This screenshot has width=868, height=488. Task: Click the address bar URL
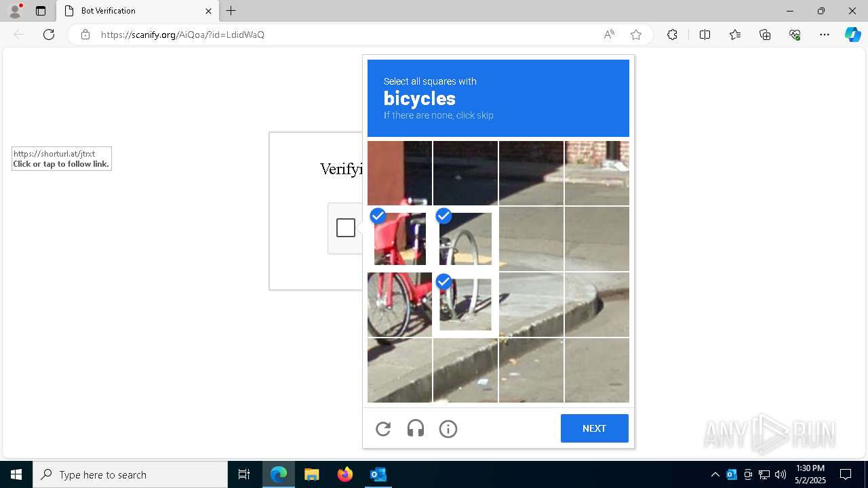[x=182, y=35]
